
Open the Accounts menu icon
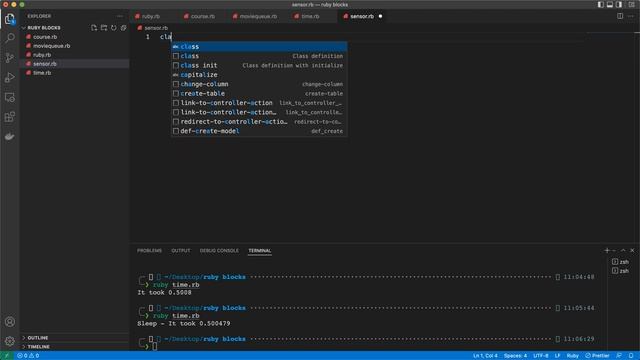click(x=9, y=322)
